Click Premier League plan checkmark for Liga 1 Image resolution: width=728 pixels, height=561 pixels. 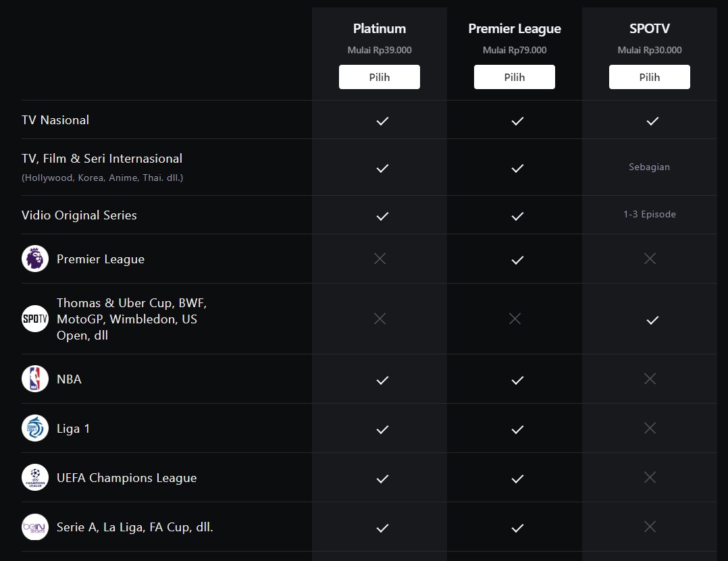coord(517,429)
